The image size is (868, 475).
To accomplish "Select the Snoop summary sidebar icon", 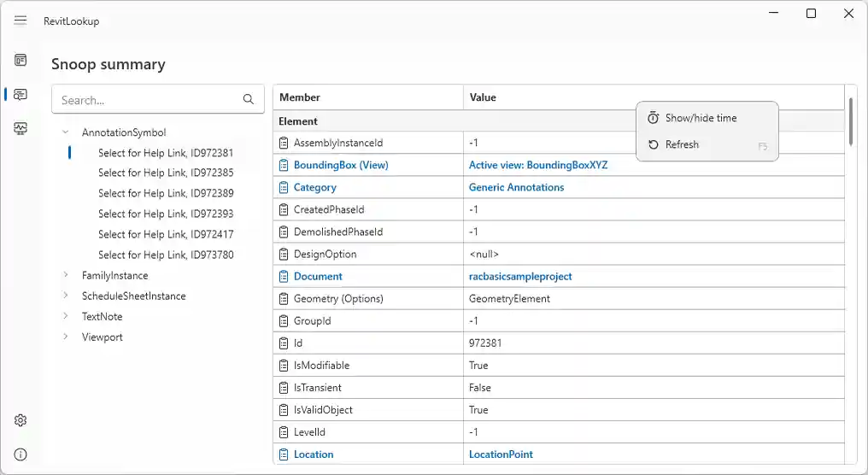I will click(x=21, y=94).
